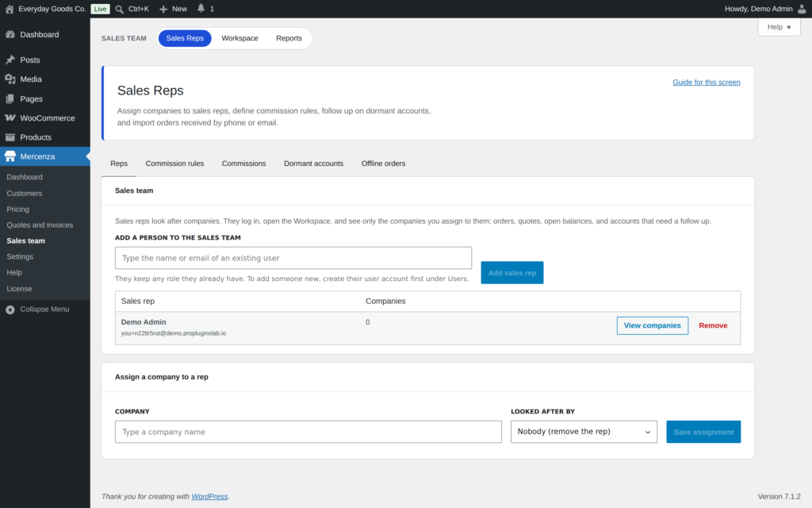Image resolution: width=812 pixels, height=508 pixels.
Task: Click the home icon beside Everyday Goods Co.
Action: [x=10, y=9]
